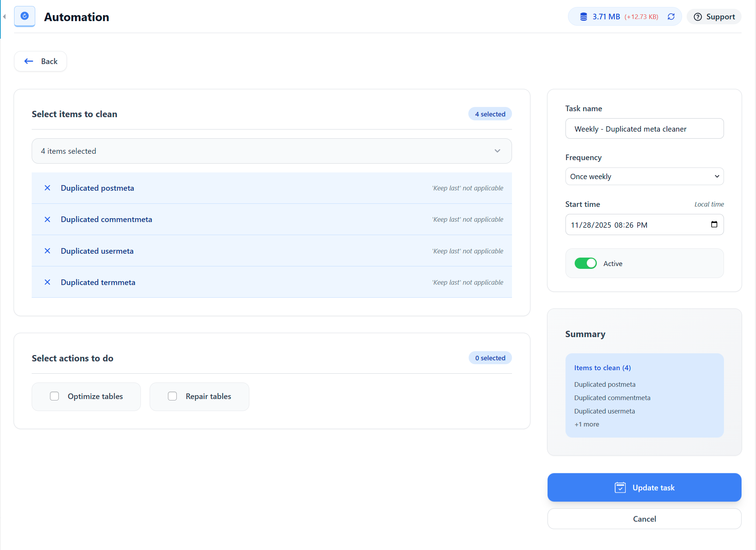Image resolution: width=756 pixels, height=550 pixels.
Task: Enable the Optimize tables checkbox
Action: tap(55, 396)
